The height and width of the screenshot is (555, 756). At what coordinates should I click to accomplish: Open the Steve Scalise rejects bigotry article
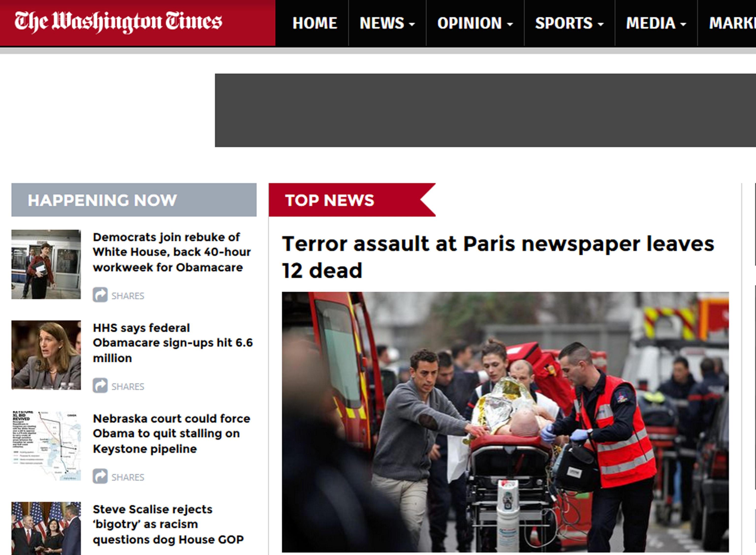click(168, 524)
